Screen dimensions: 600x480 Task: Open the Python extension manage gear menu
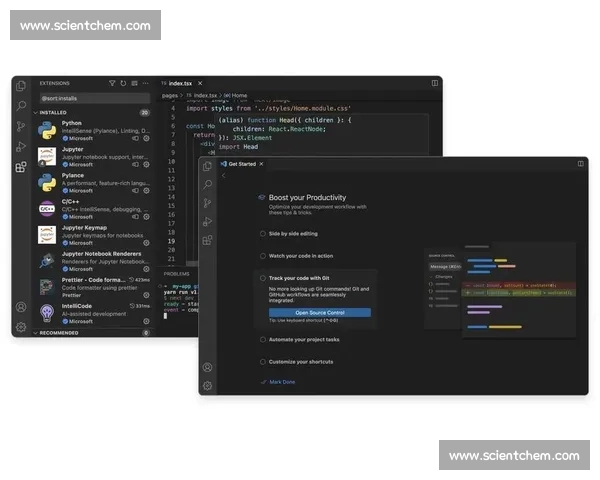(146, 138)
